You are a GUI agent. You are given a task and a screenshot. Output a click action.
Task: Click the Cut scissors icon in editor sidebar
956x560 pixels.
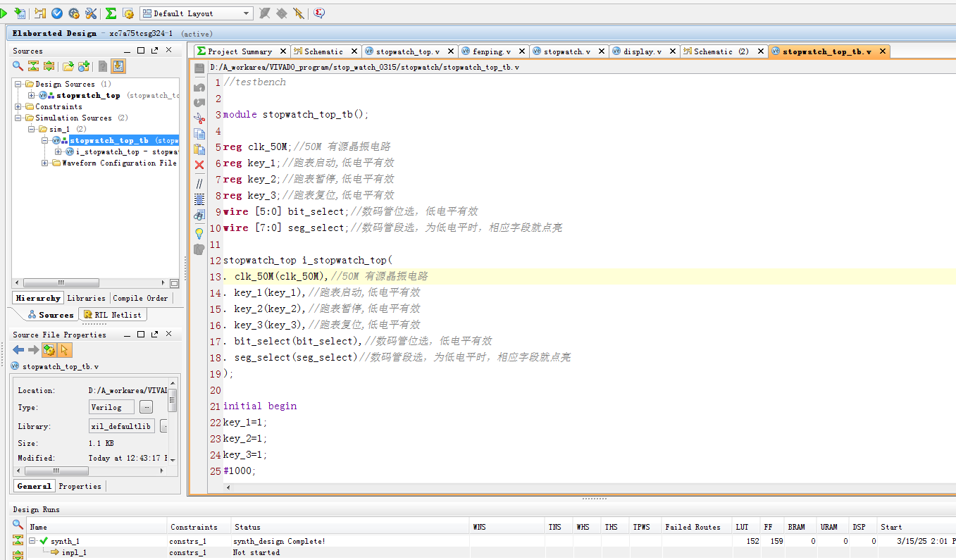point(199,118)
